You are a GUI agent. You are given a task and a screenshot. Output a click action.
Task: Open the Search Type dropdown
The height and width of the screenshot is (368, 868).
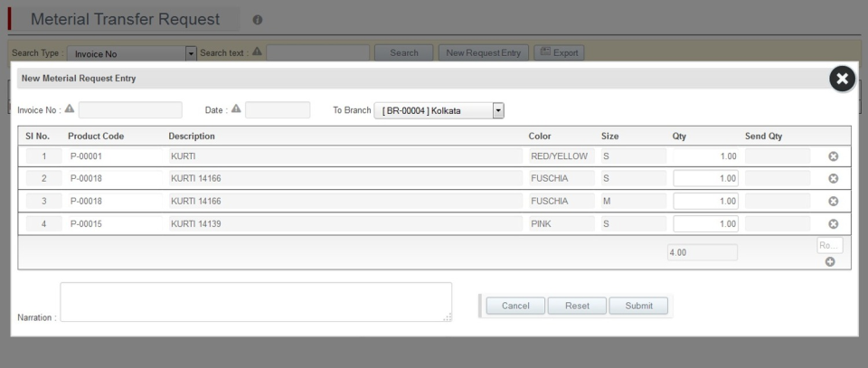pos(132,53)
